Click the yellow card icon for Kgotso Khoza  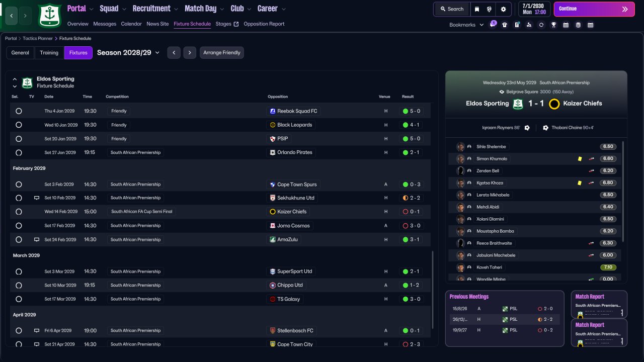pyautogui.click(x=580, y=183)
